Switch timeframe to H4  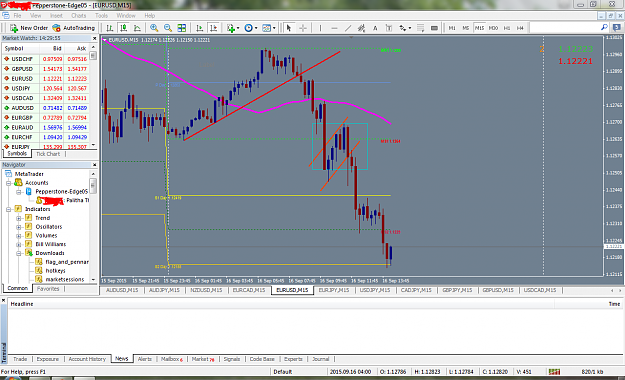tap(520, 28)
